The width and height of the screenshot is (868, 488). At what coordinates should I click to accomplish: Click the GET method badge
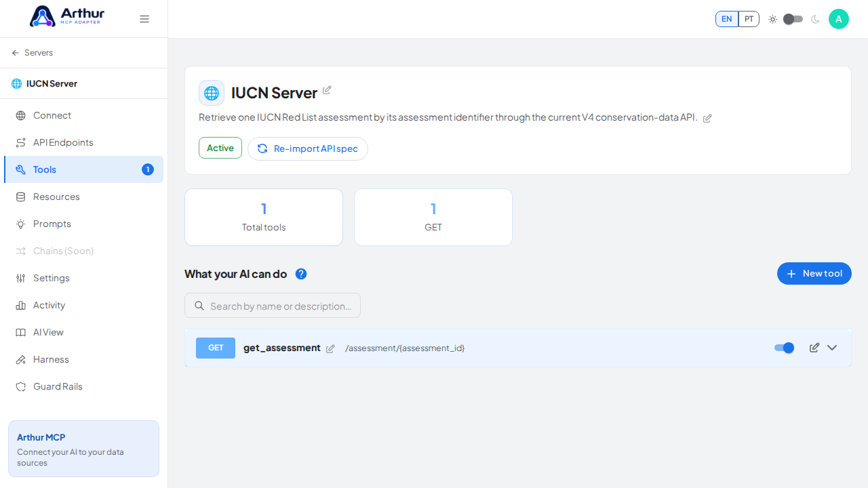click(x=216, y=348)
